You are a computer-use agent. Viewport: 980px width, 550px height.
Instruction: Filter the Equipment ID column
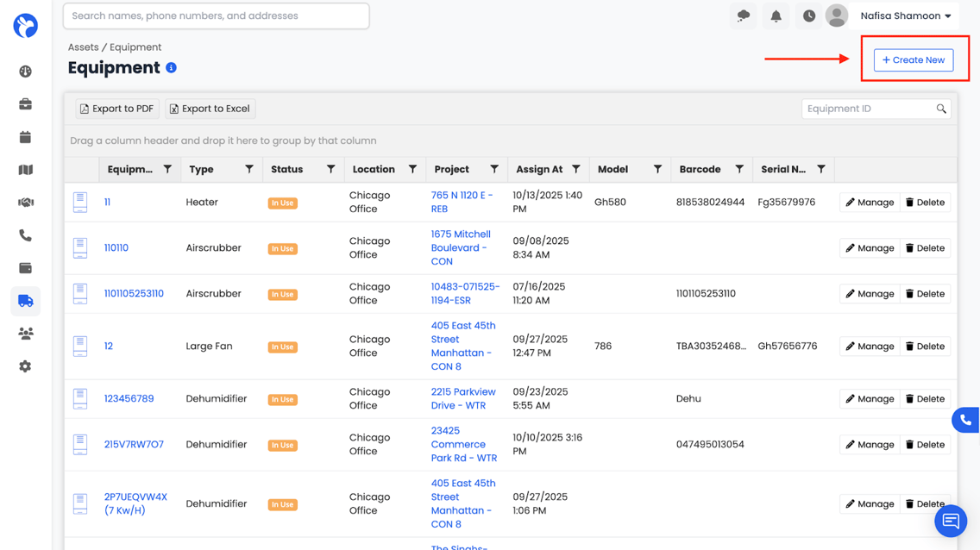pos(167,169)
